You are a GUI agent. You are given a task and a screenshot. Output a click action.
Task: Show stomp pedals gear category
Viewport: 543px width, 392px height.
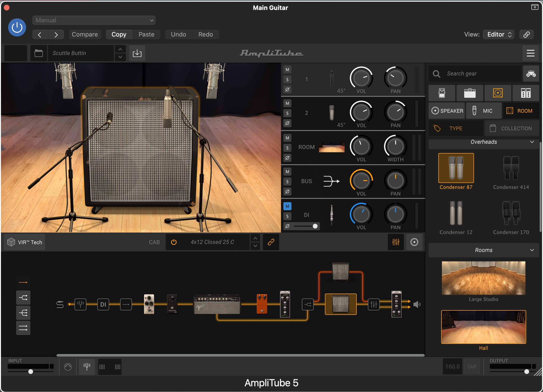coord(442,93)
